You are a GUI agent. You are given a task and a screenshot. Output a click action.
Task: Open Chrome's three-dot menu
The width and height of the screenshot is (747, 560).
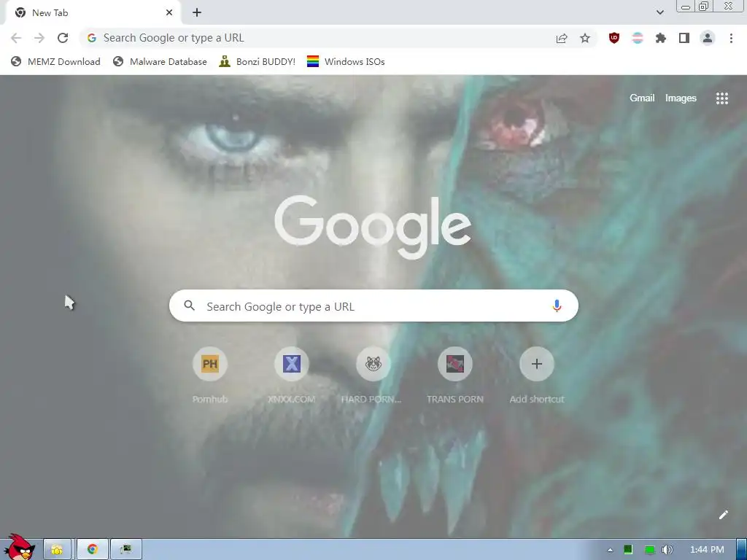[x=731, y=38]
